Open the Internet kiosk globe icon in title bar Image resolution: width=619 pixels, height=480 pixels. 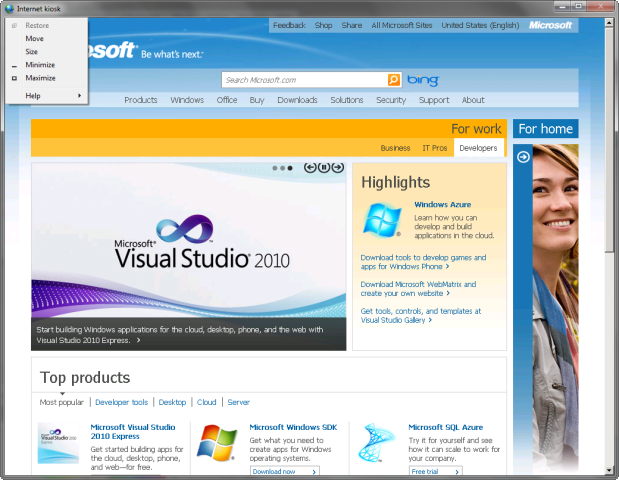(9, 9)
